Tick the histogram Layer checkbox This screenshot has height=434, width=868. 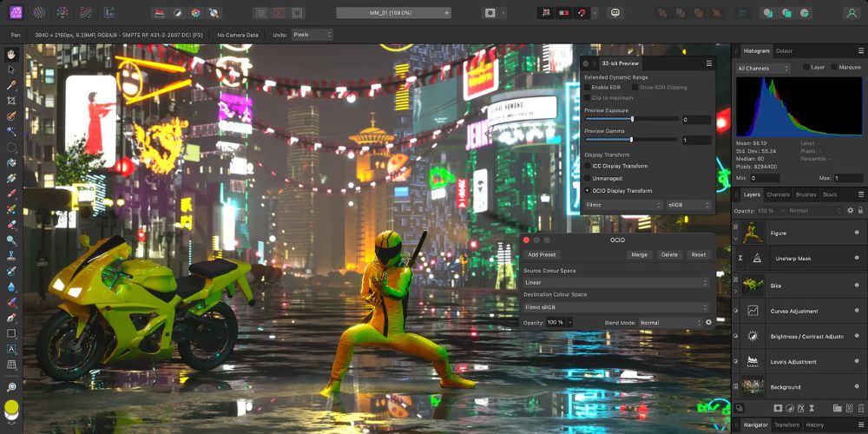click(806, 67)
